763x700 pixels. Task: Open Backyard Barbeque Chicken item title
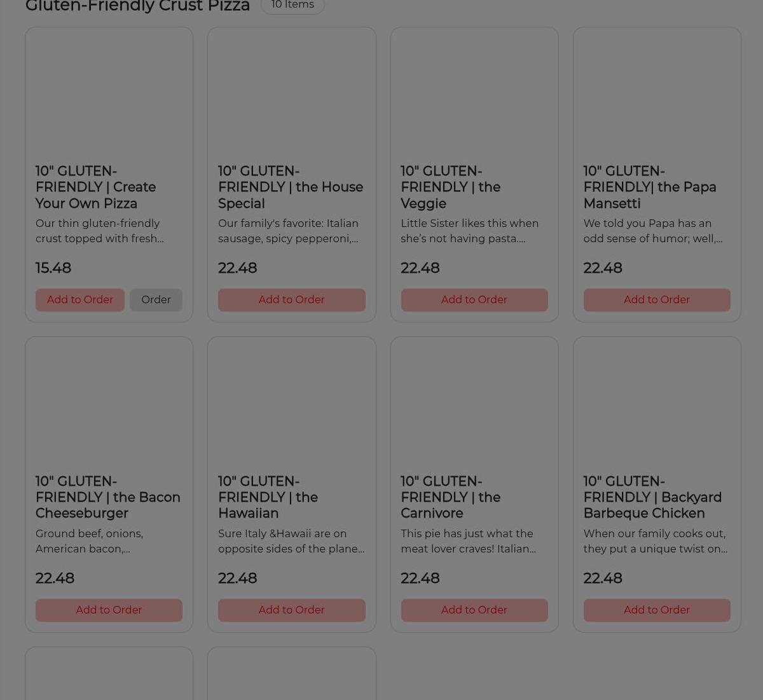click(x=652, y=497)
